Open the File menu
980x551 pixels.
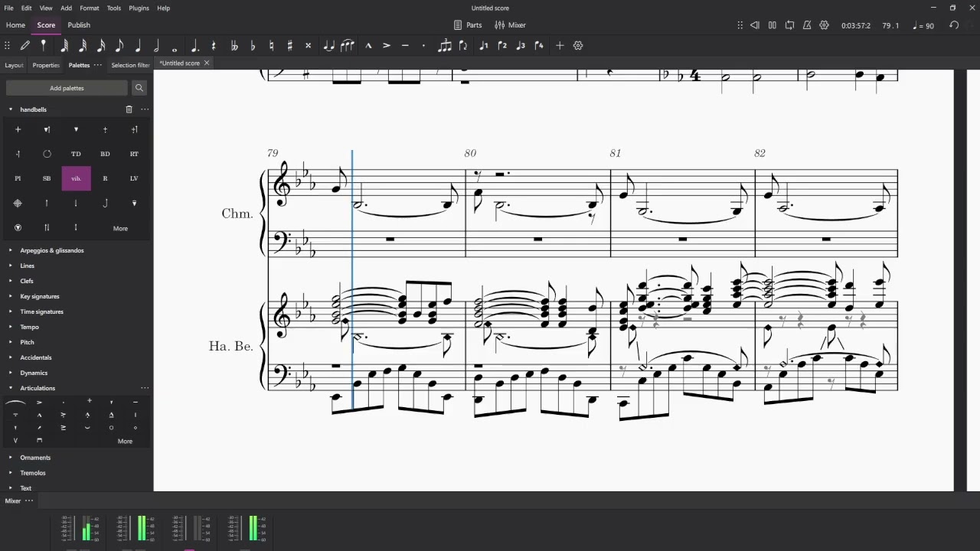pos(8,8)
